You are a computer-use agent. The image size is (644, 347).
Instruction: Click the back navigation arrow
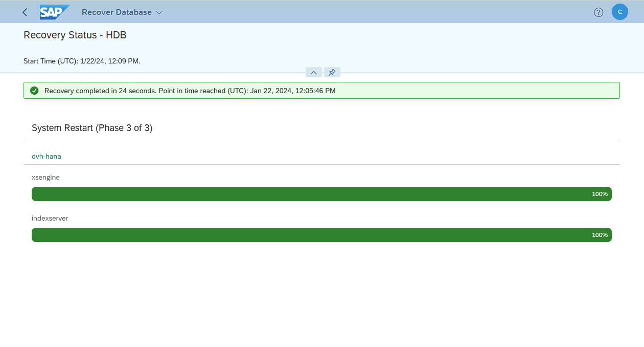24,12
